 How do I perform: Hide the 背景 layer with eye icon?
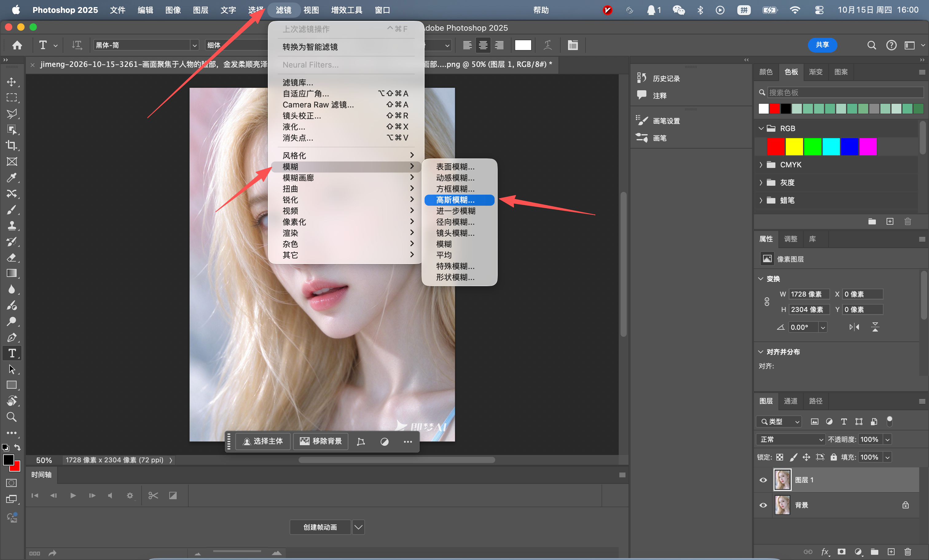(x=763, y=505)
